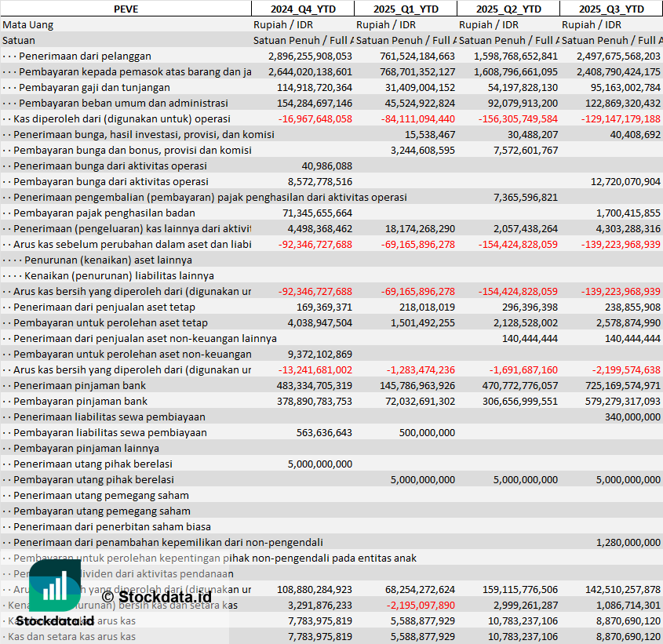Click value 12,720,070,904

(625, 181)
